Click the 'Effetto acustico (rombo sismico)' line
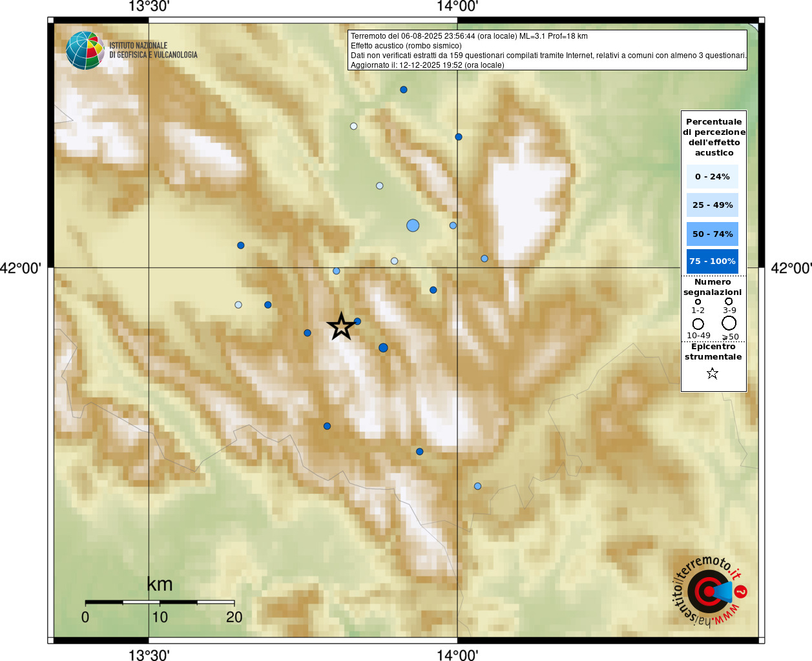812x661 pixels. coord(406,46)
